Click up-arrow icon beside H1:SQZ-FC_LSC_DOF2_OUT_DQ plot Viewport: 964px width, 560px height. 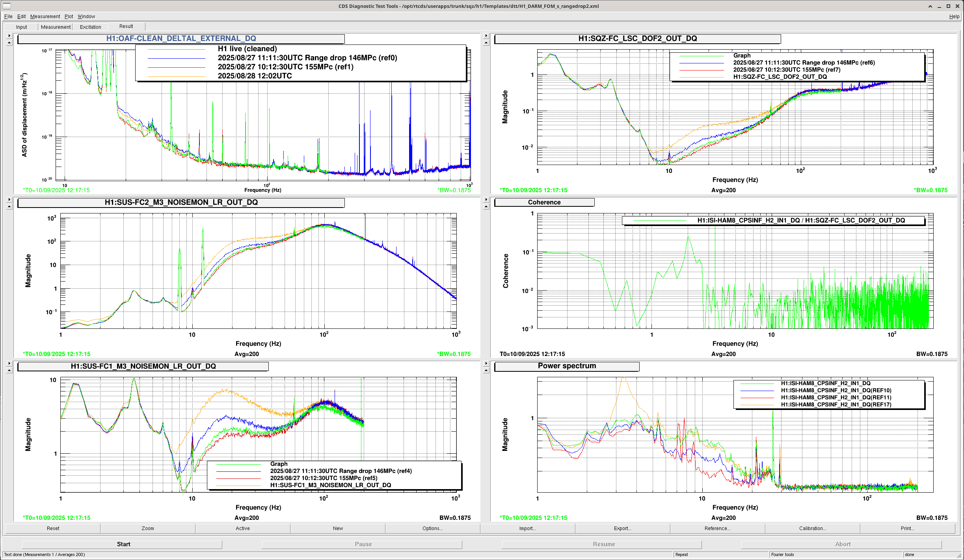coord(486,43)
